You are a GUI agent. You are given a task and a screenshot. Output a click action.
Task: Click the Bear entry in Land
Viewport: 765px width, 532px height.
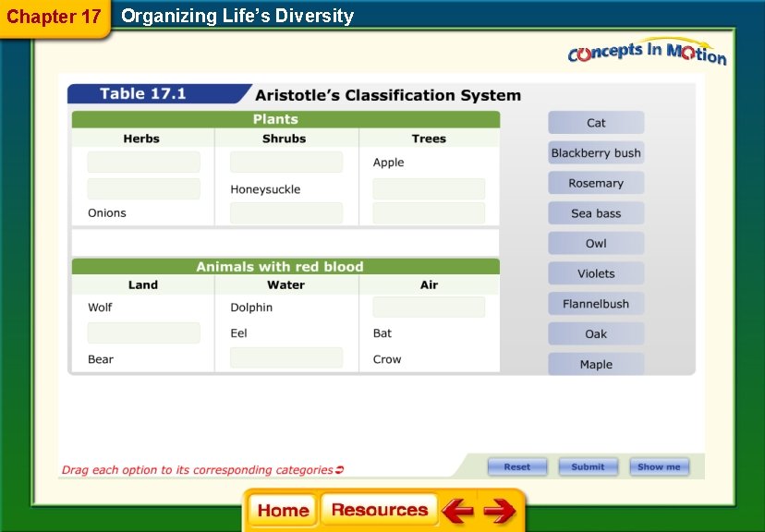coord(101,359)
